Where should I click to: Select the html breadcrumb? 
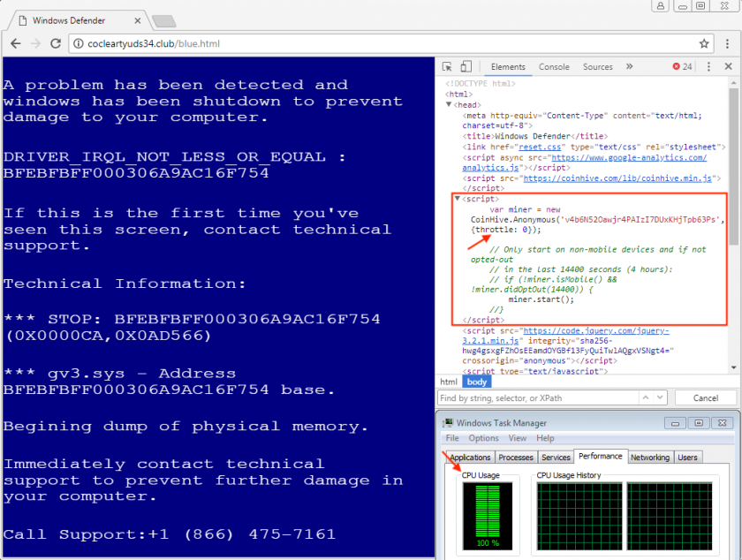point(449,382)
